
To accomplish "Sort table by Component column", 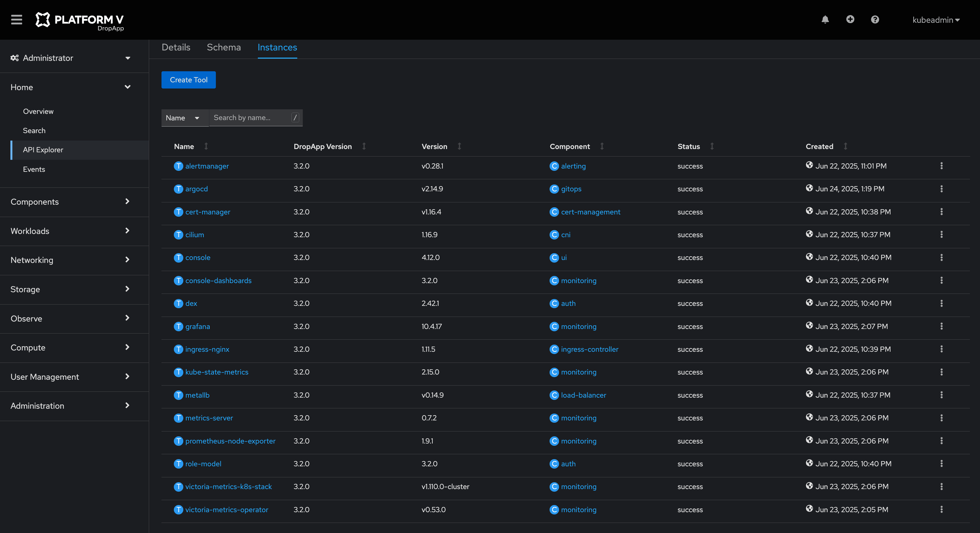I will pyautogui.click(x=577, y=146).
